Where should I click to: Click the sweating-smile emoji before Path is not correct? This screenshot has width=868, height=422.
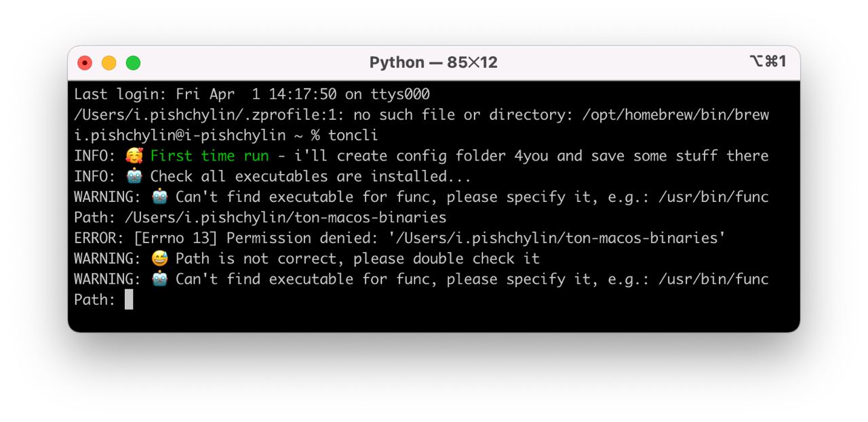[x=159, y=258]
